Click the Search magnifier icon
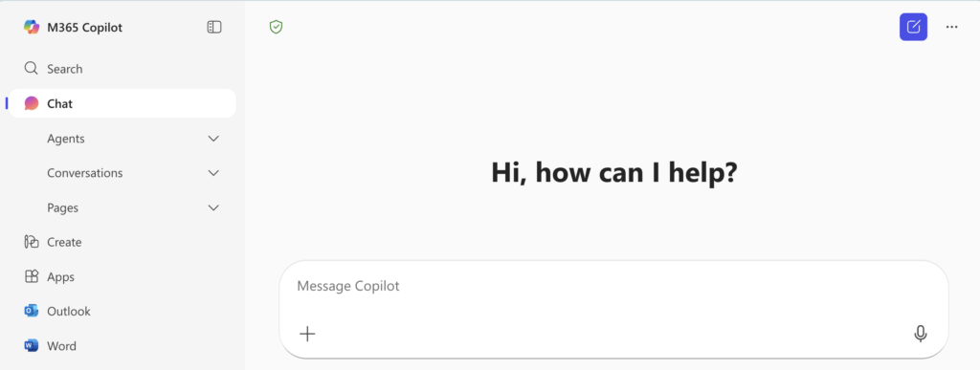This screenshot has height=370, width=980. click(32, 68)
